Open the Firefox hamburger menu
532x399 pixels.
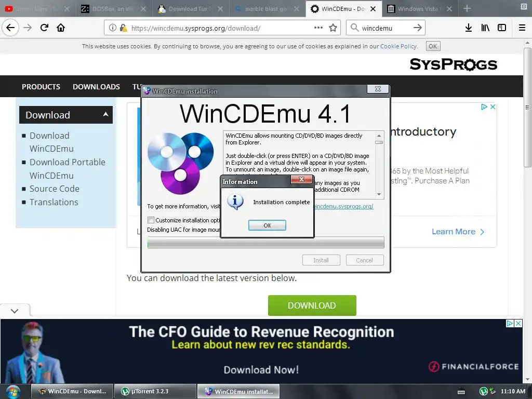tap(522, 28)
